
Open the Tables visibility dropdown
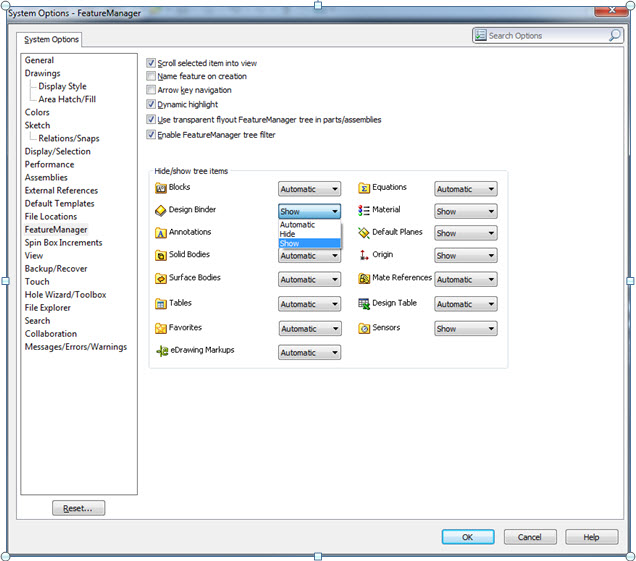[x=309, y=304]
